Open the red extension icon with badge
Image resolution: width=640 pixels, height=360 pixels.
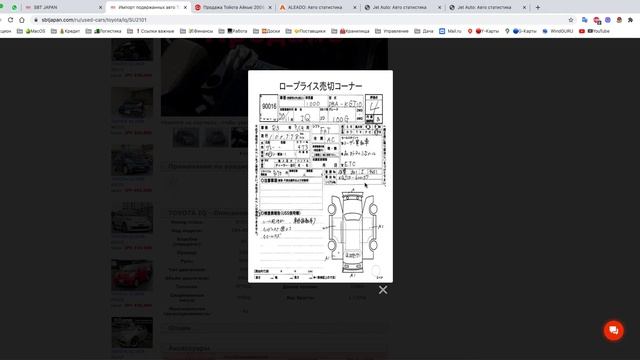pyautogui.click(x=597, y=20)
